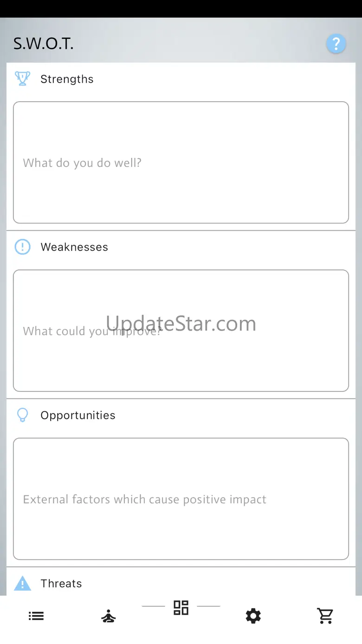This screenshot has width=362, height=644.
Task: Tap the S.W.O.T. page title
Action: 43,44
